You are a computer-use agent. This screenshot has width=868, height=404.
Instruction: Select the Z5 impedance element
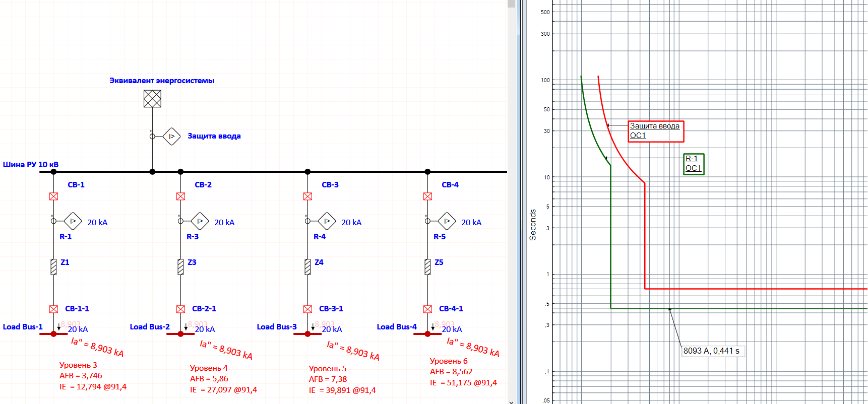pos(427,266)
